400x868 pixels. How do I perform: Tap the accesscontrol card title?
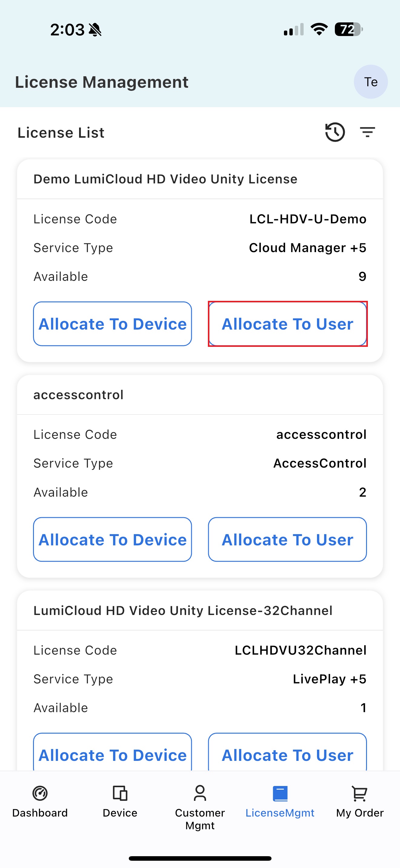78,395
